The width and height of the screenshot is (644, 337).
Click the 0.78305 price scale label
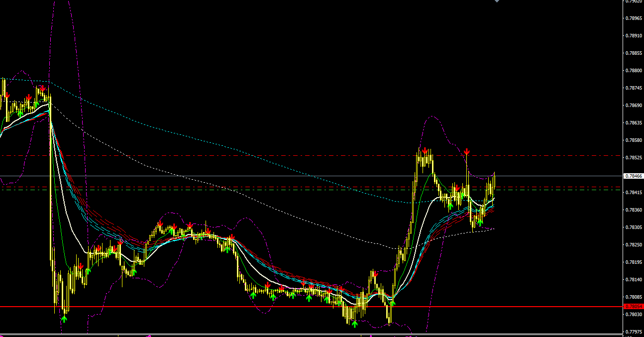[634, 227]
